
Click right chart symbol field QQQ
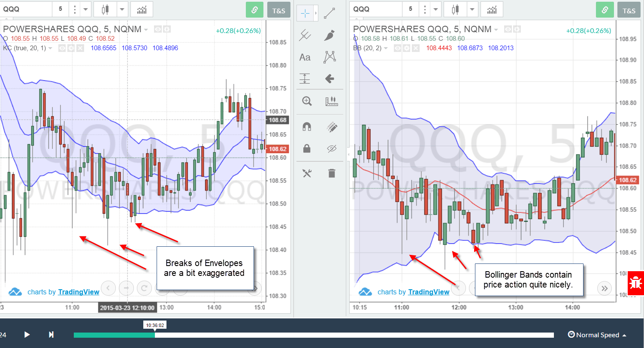pos(376,9)
